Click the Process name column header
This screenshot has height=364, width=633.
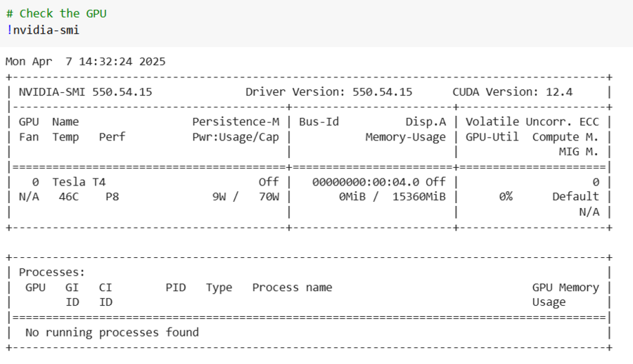coord(292,287)
